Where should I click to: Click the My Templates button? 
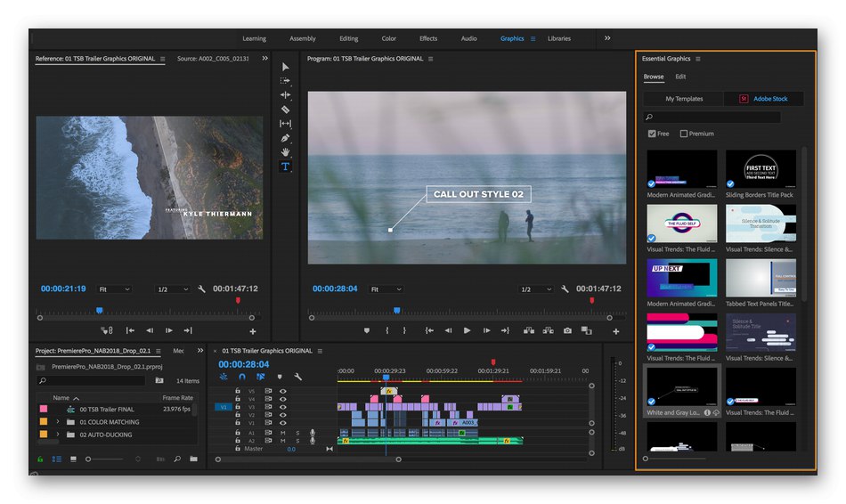(684, 99)
